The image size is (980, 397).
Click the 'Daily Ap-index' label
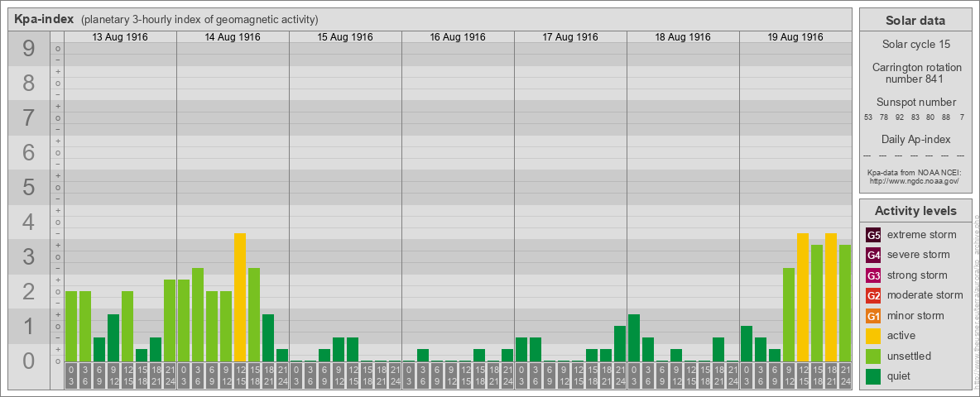(915, 139)
